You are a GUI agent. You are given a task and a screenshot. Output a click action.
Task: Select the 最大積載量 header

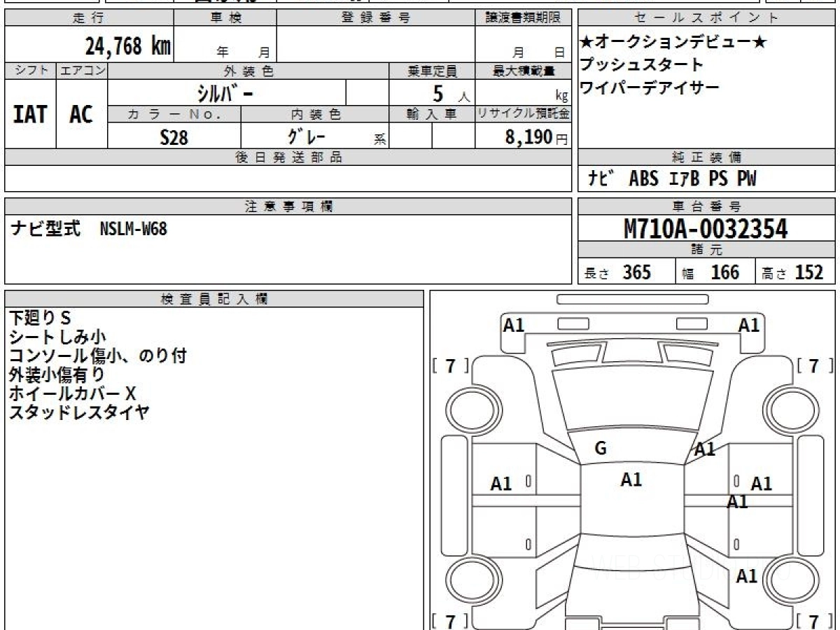(523, 71)
